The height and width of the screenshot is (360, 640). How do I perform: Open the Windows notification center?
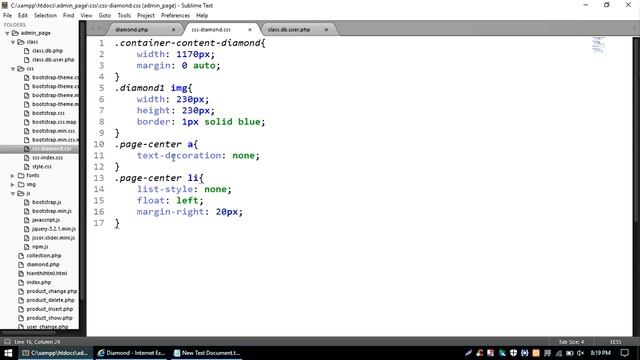coord(624,353)
